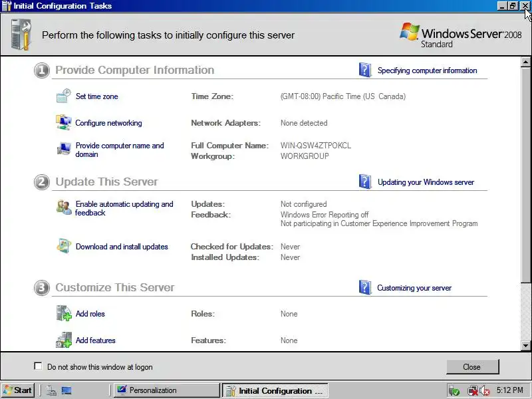Viewport: 532px width, 399px height.
Task: Open Provide computer name and domain link
Action: coord(120,150)
